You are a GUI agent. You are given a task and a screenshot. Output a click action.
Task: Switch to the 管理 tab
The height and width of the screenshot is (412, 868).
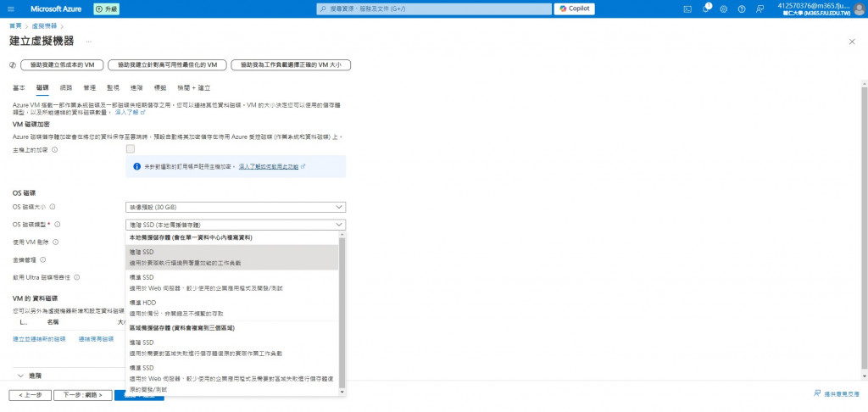90,88
